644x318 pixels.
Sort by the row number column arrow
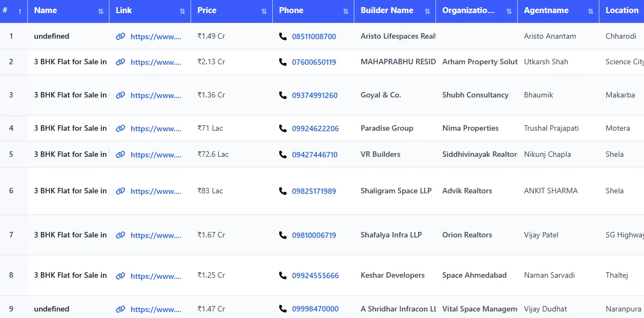[x=20, y=11]
